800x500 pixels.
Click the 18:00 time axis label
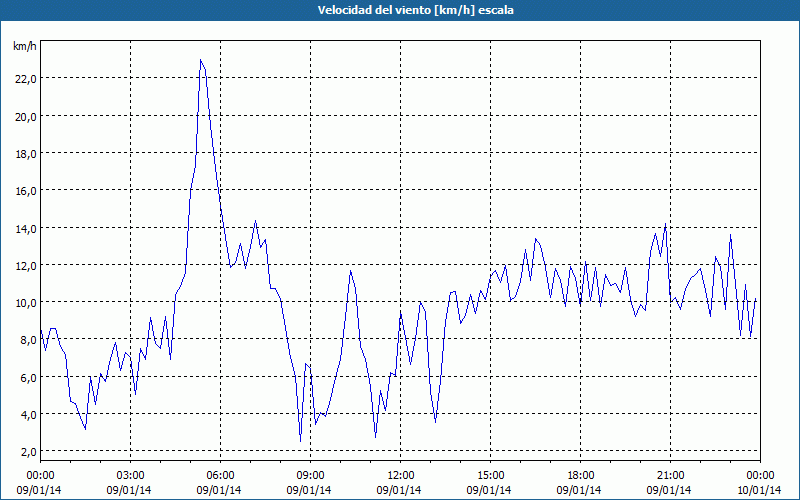[581, 476]
